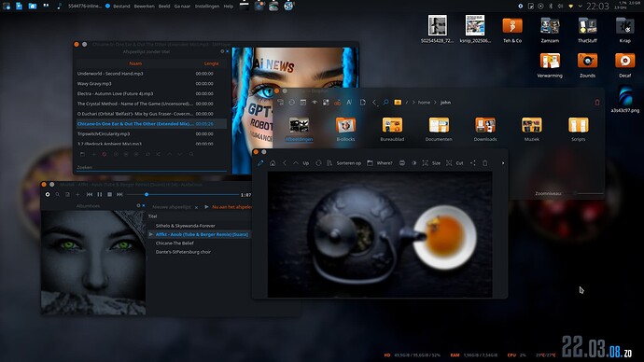Click the Zoomniveau slider in Dolphin
Viewport: 644px width, 362px height.
[x=589, y=193]
